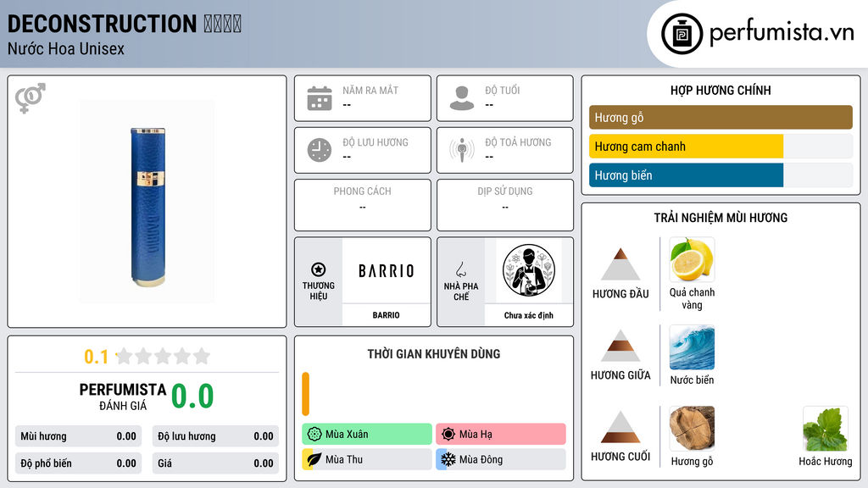
Task: Click the Mùa Đông snowflake icon
Action: tap(448, 459)
